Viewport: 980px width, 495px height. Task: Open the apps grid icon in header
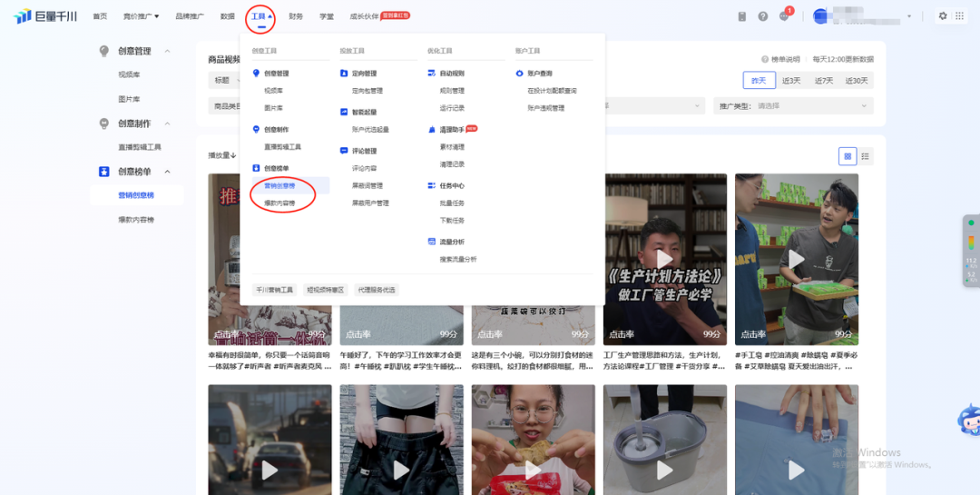pyautogui.click(x=959, y=16)
